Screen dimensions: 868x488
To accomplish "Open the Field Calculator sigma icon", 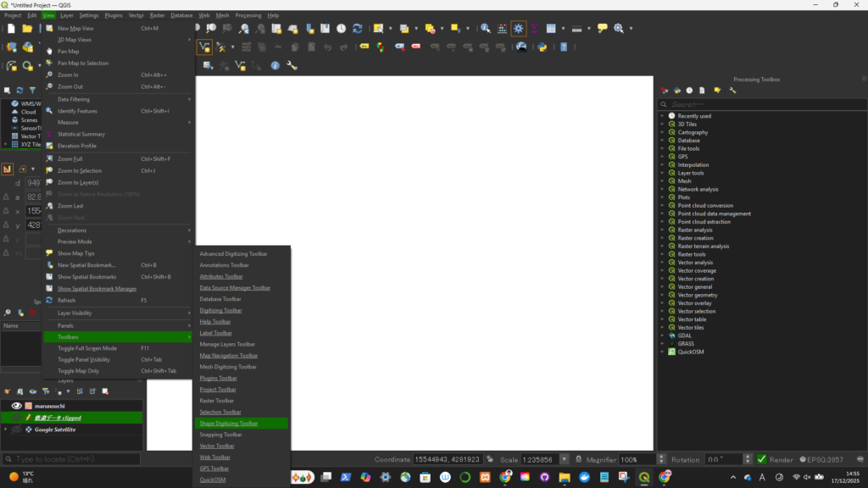I will [535, 28].
